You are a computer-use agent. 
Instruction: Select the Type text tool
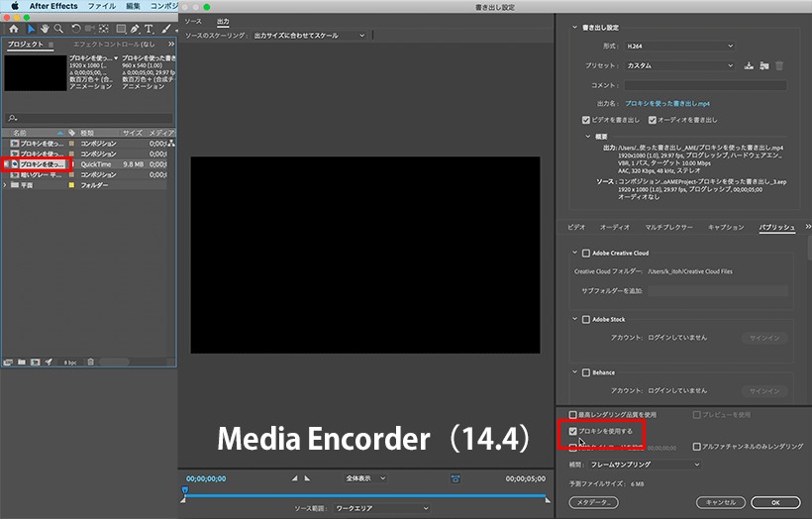tap(149, 29)
